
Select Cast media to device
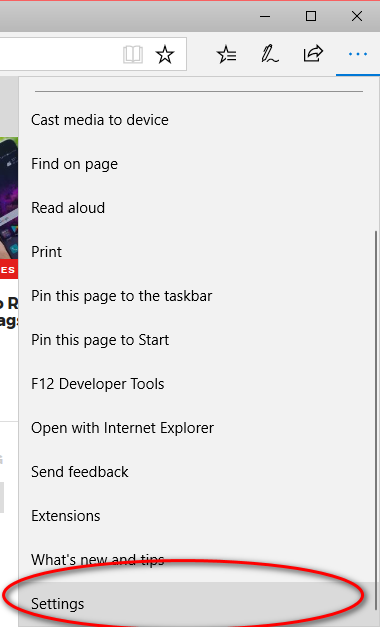pyautogui.click(x=198, y=120)
